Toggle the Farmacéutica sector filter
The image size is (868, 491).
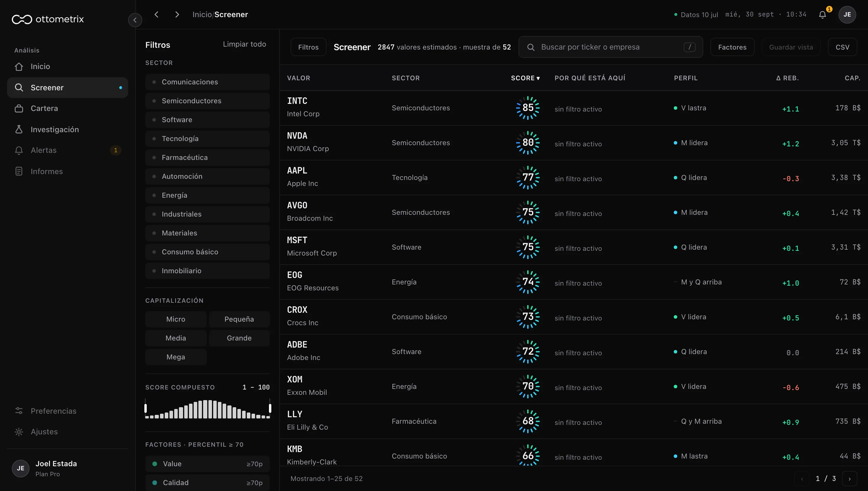click(x=208, y=158)
